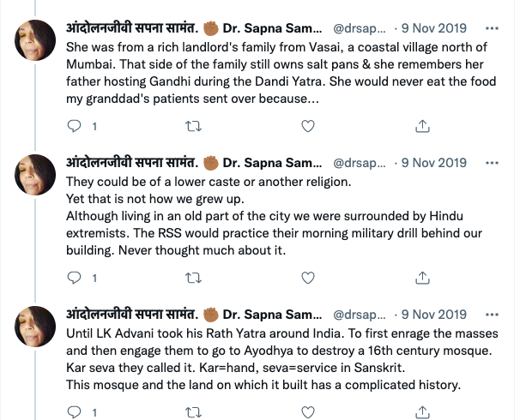Reply to the tweet mentioning RSS drill

(x=75, y=277)
